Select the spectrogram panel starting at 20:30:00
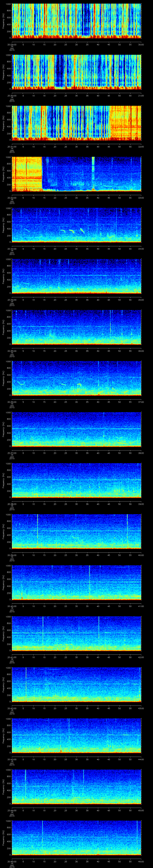This screenshot has height=868, width=153. 77,72
